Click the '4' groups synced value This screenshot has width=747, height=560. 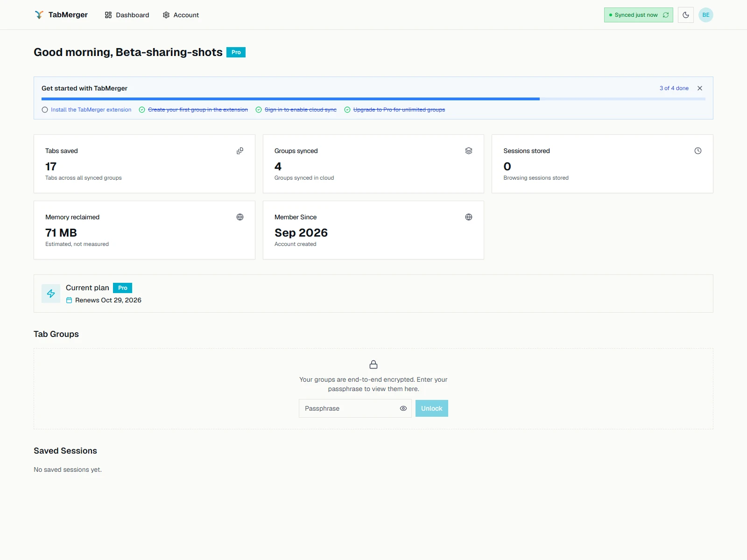(278, 167)
